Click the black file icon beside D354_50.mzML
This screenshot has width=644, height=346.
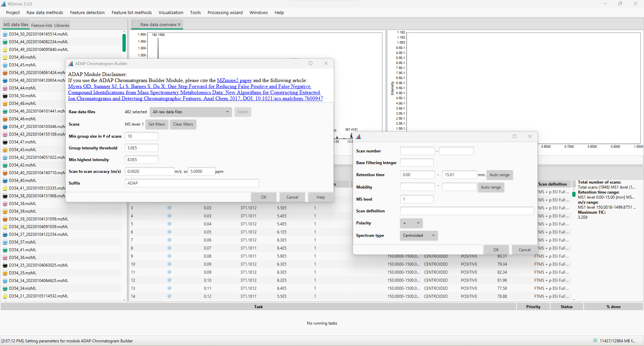click(x=5, y=95)
